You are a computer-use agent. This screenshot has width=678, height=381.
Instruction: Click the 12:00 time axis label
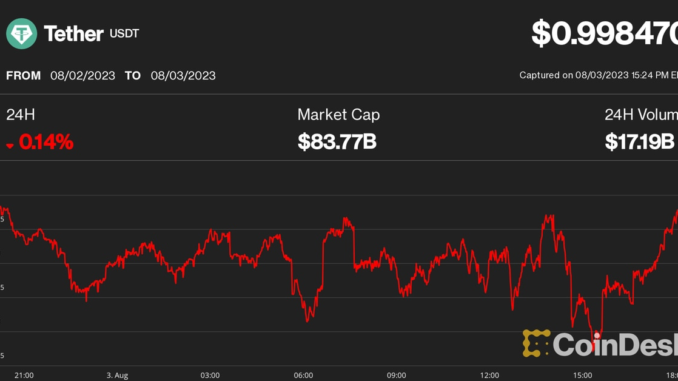tap(489, 375)
